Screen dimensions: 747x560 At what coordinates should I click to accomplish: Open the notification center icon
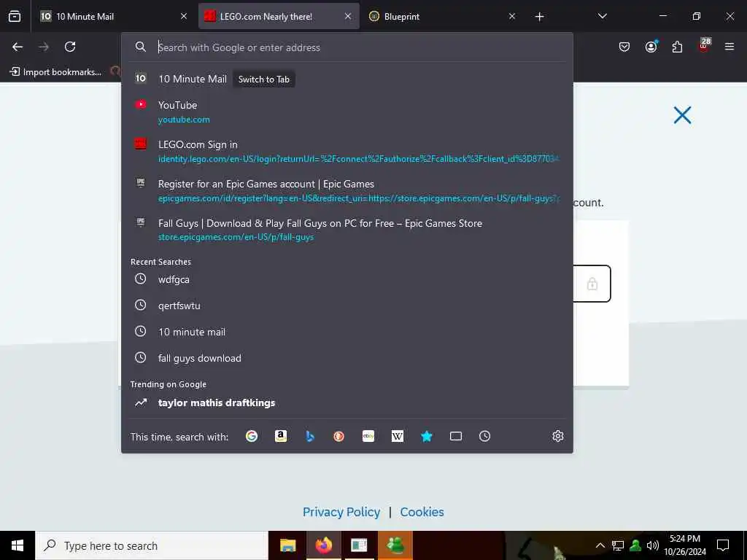pos(723,545)
